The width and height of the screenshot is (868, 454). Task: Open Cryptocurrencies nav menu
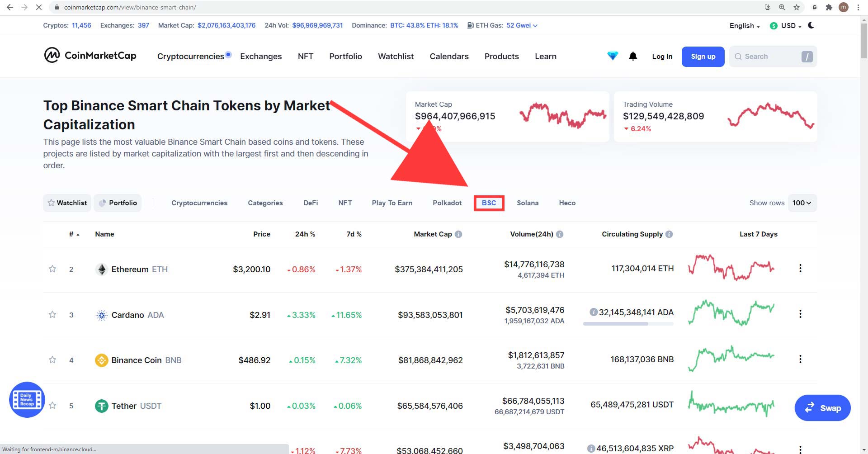click(x=191, y=57)
